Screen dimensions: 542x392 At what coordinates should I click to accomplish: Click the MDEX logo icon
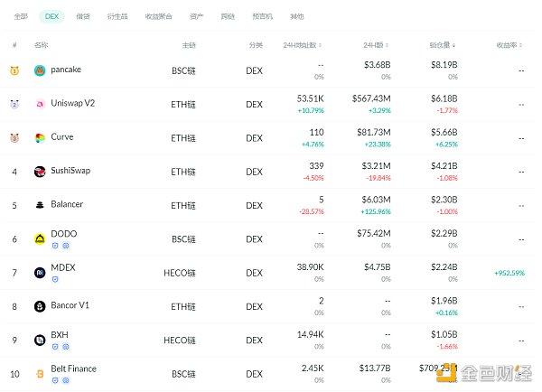(40, 272)
